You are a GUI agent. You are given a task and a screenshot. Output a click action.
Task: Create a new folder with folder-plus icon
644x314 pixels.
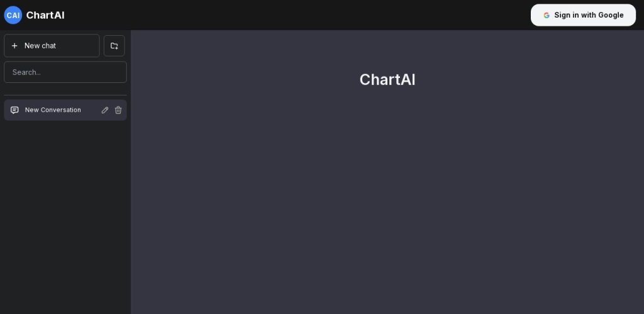114,46
